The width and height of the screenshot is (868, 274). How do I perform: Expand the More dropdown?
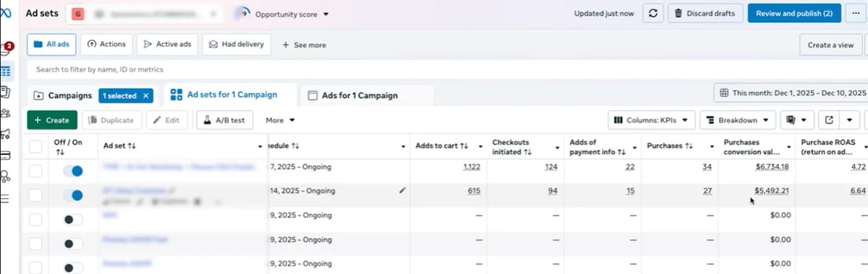pyautogui.click(x=281, y=120)
